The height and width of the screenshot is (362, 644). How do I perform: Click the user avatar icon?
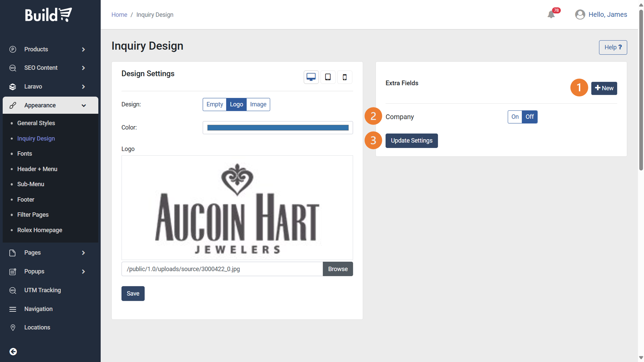point(580,14)
